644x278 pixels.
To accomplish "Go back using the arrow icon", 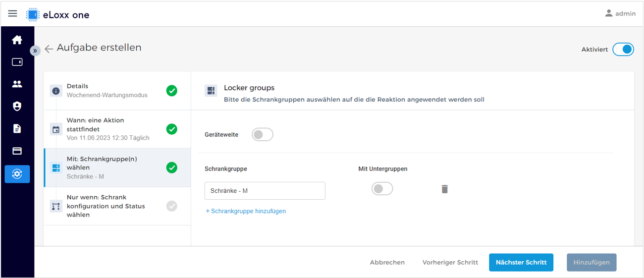I will pyautogui.click(x=49, y=49).
